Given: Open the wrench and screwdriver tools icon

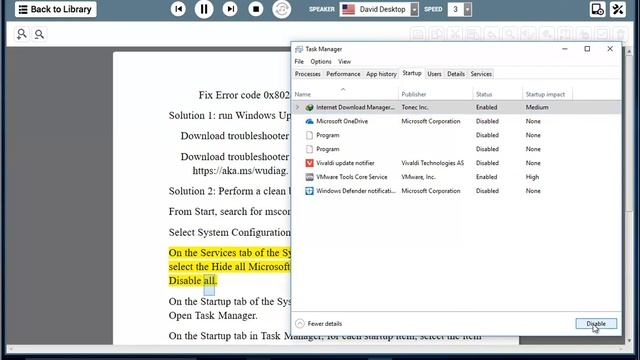Looking at the screenshot, I should coord(618,9).
